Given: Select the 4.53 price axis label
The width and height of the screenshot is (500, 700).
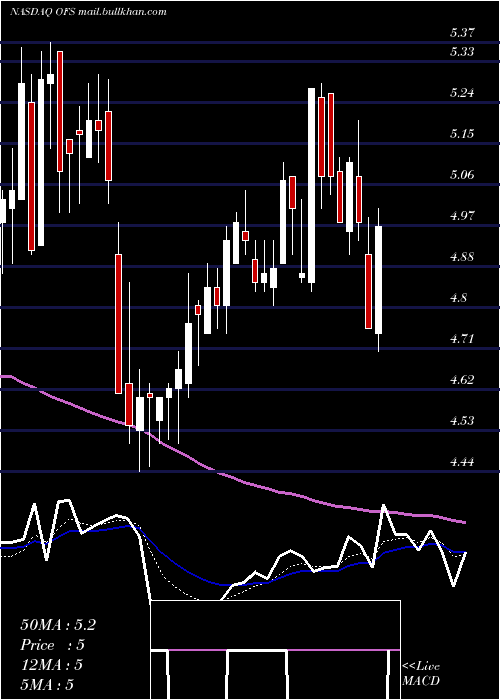Looking at the screenshot, I should tap(462, 421).
